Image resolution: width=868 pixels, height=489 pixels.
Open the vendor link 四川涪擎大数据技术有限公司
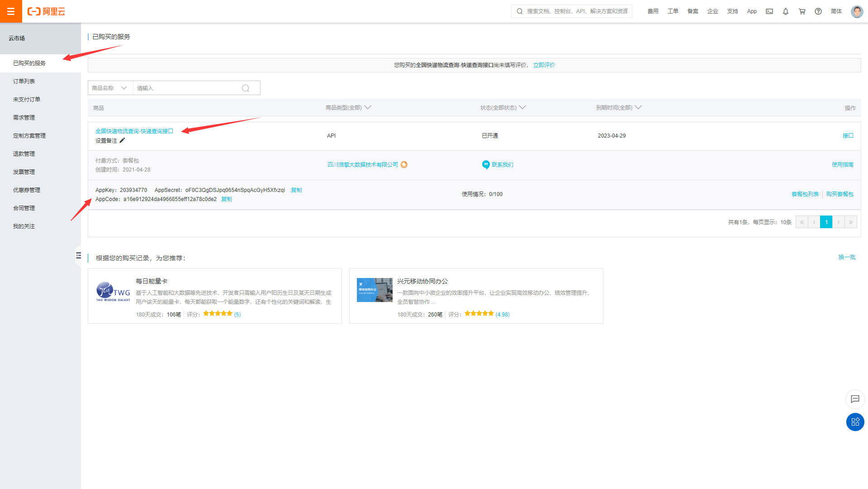click(363, 165)
